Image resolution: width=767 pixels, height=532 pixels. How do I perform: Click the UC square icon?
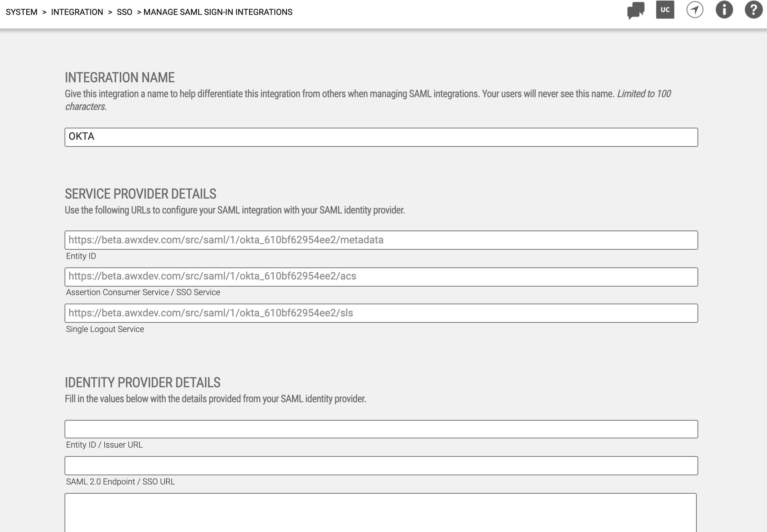(x=665, y=10)
